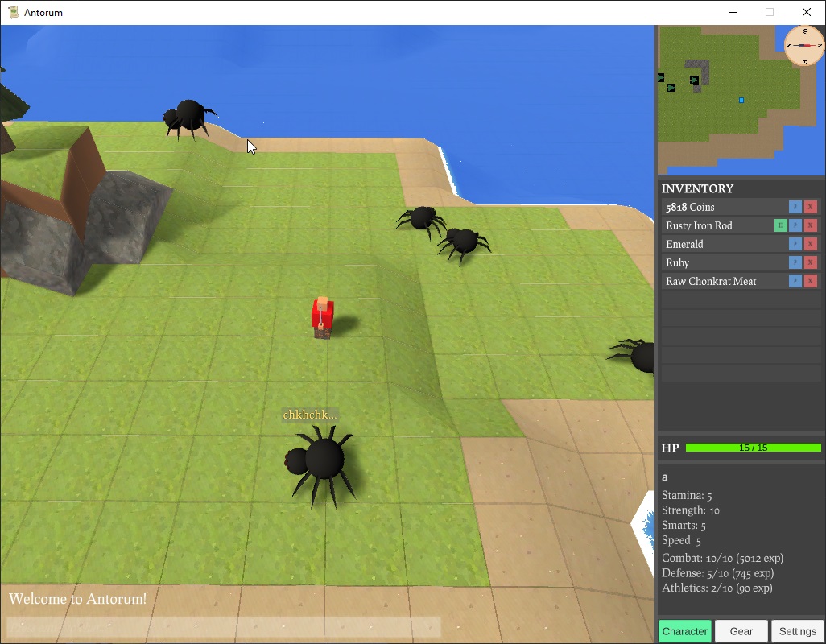Open the Settings tab
This screenshot has width=826, height=644.
pos(797,631)
